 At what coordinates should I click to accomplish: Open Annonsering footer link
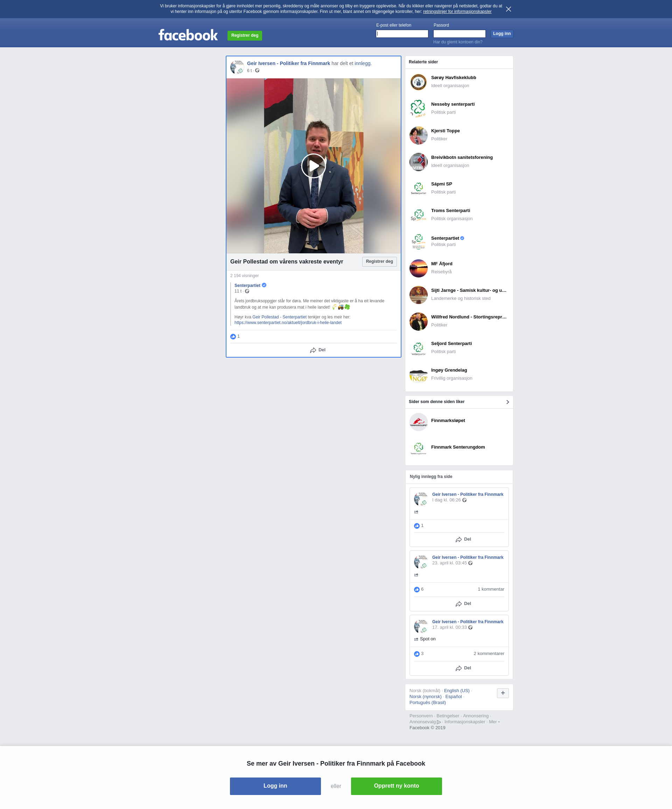pos(476,716)
